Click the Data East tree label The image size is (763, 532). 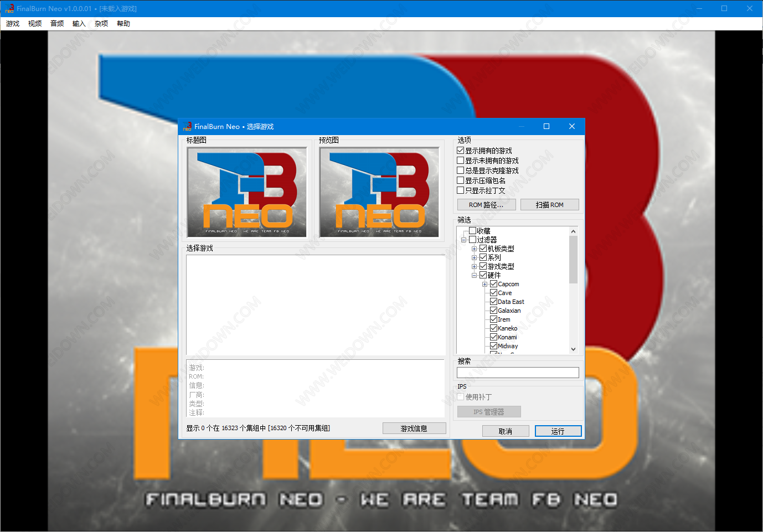coord(511,302)
